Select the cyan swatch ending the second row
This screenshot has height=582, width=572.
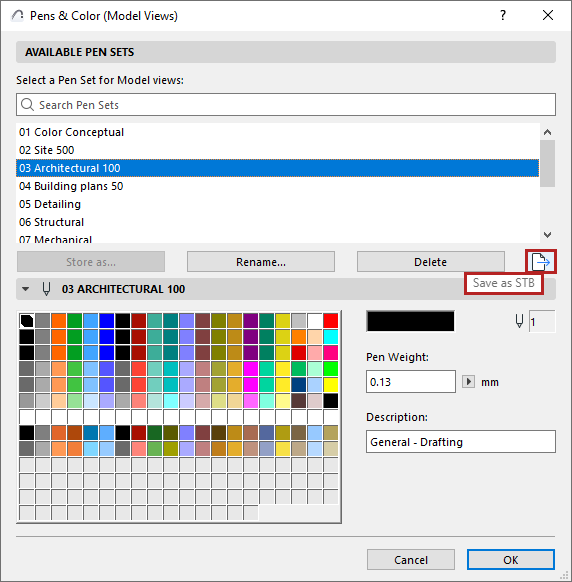330,337
